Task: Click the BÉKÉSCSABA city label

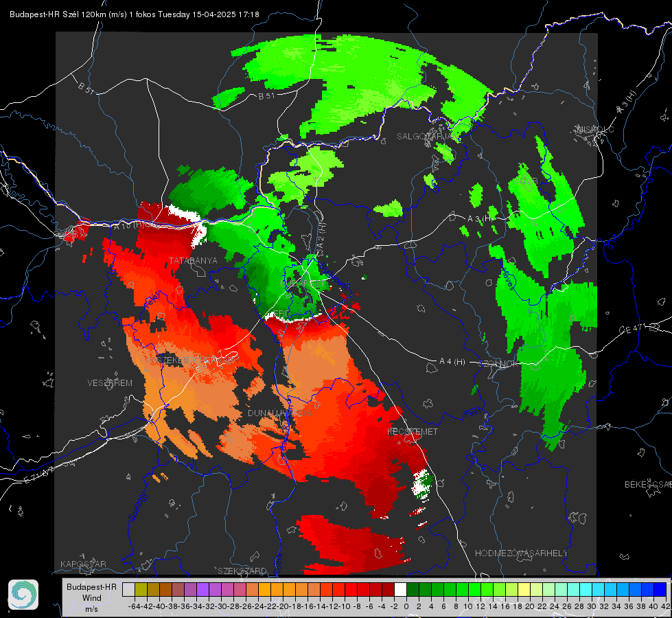Action: pyautogui.click(x=648, y=485)
